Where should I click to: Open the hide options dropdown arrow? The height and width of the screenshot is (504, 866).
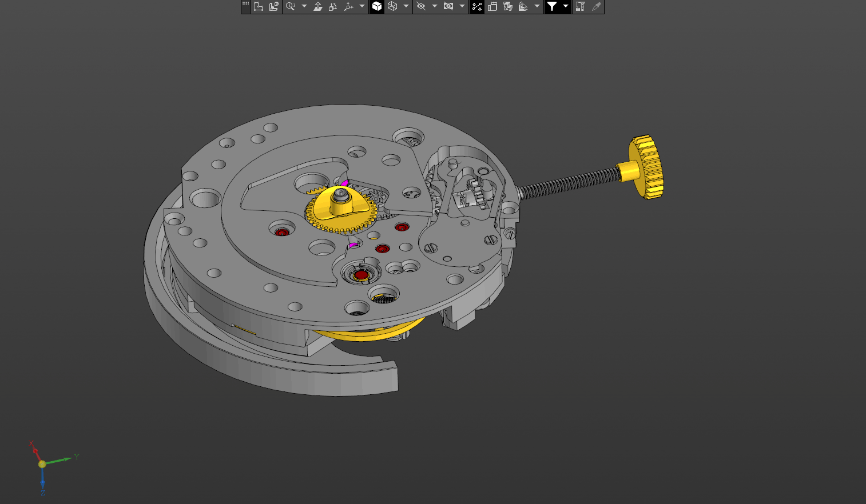pos(435,6)
